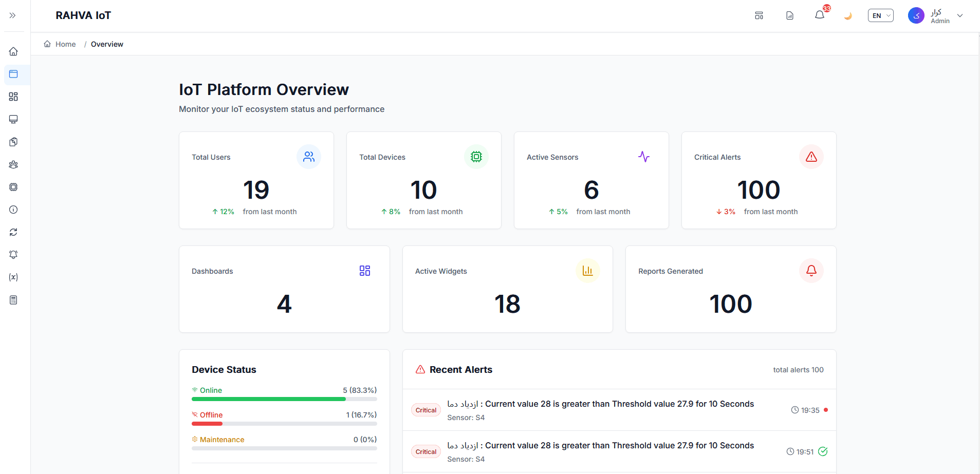Viewport: 980px width, 474px height.
Task: Open the dashboards grid icon in sidebar
Action: pos(13,97)
